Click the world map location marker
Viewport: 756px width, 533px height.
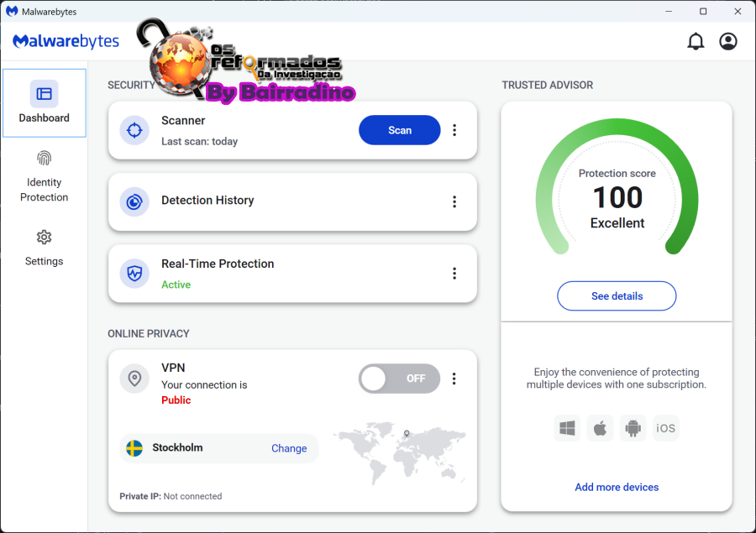pos(407,433)
